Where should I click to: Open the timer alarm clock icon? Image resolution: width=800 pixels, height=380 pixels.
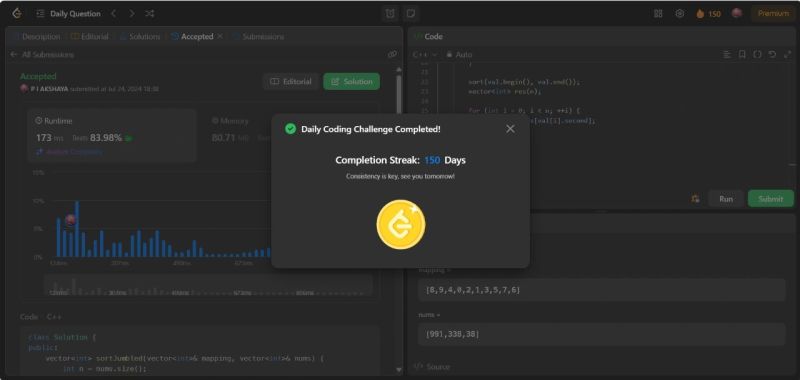[390, 14]
